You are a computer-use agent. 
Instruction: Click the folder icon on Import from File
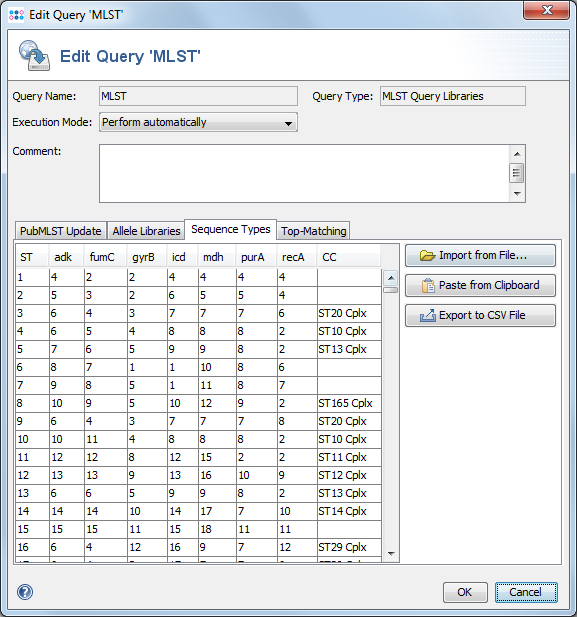point(427,255)
